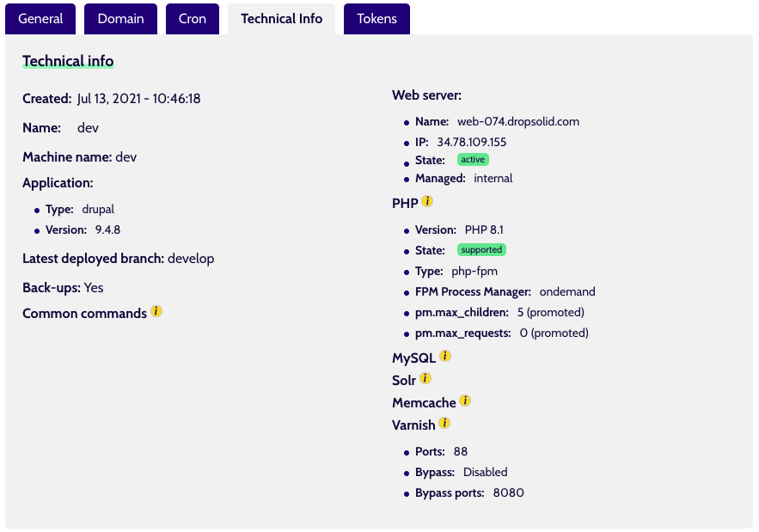Collapse the Varnish section heading
Viewport: 759px width, 532px height.
[413, 425]
